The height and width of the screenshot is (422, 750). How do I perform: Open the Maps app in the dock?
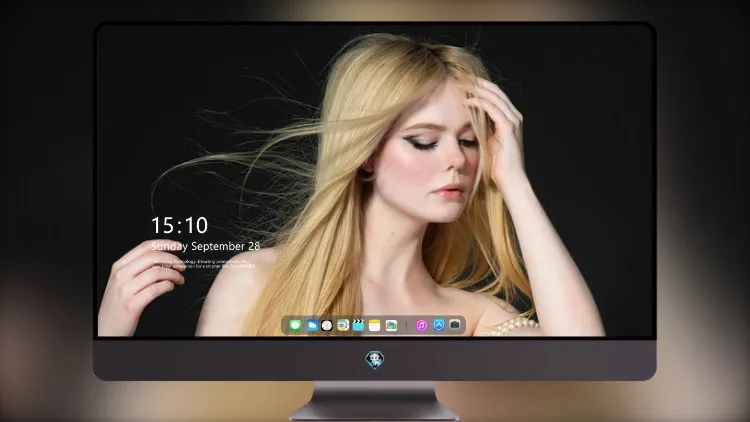[343, 325]
